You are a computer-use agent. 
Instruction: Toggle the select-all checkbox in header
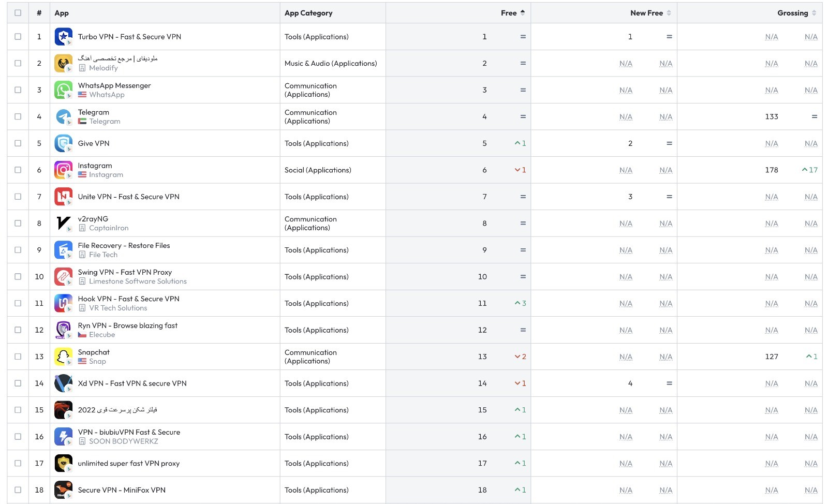[18, 13]
